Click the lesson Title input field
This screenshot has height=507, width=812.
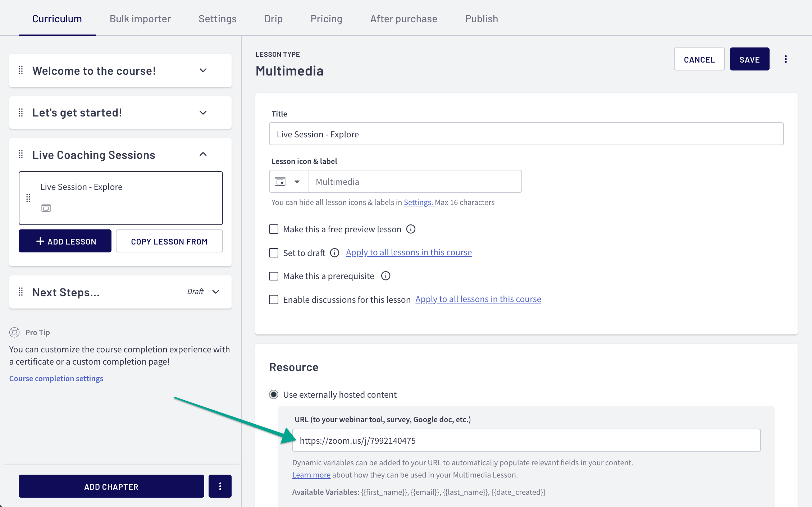click(x=526, y=134)
